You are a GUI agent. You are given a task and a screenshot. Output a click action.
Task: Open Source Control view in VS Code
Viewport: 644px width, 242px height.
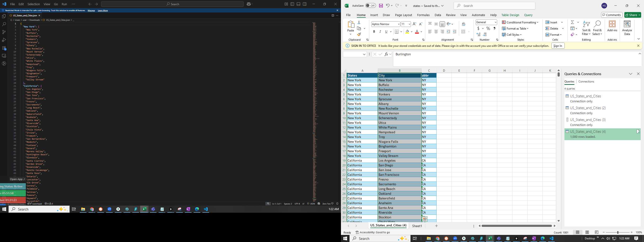coord(4,32)
